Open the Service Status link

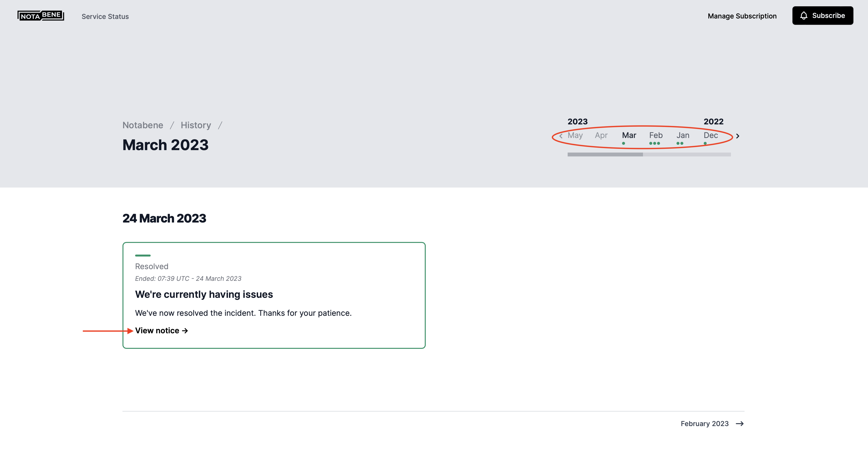pyautogui.click(x=105, y=17)
